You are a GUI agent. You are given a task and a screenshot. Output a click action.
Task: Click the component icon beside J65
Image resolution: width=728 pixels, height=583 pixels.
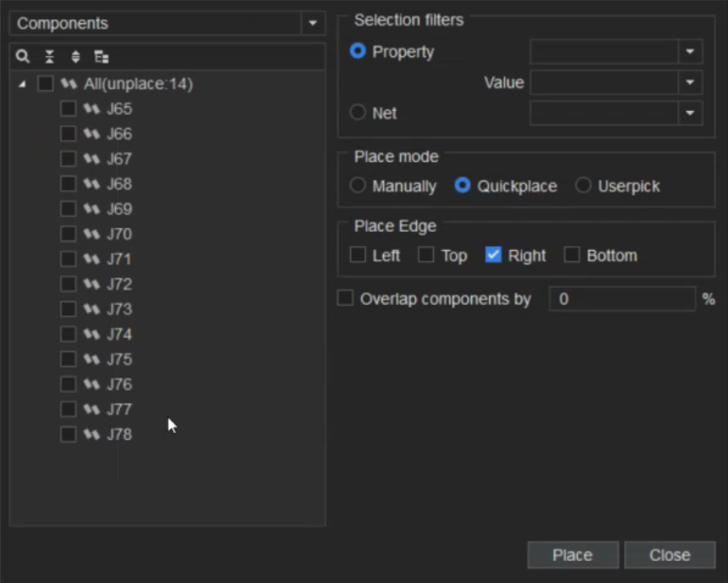tap(91, 109)
